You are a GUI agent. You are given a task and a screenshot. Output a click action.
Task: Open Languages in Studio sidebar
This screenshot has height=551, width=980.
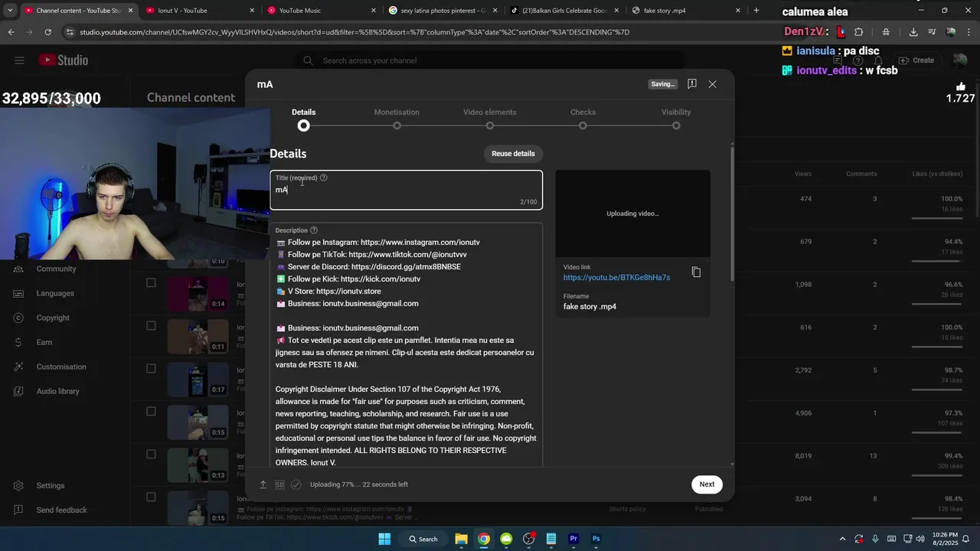(x=55, y=293)
